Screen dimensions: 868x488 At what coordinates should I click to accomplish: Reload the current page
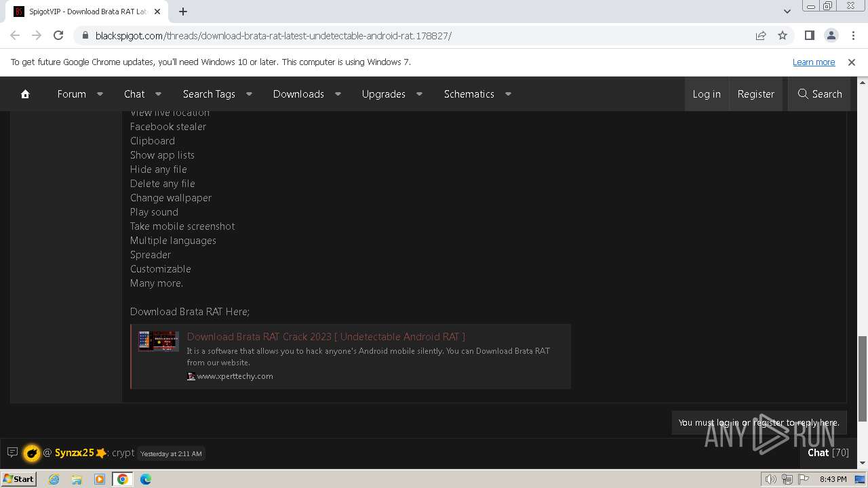tap(58, 35)
